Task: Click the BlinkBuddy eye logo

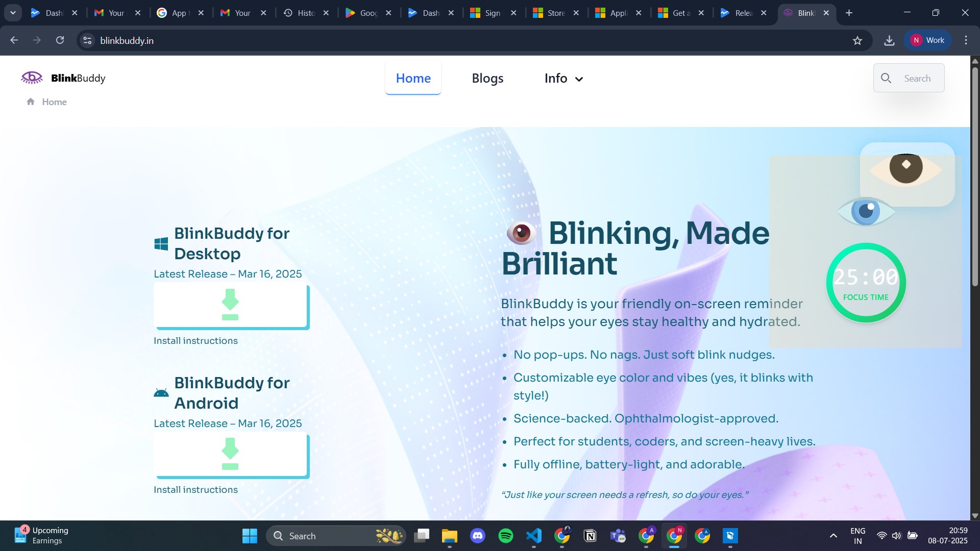Action: coord(32,78)
